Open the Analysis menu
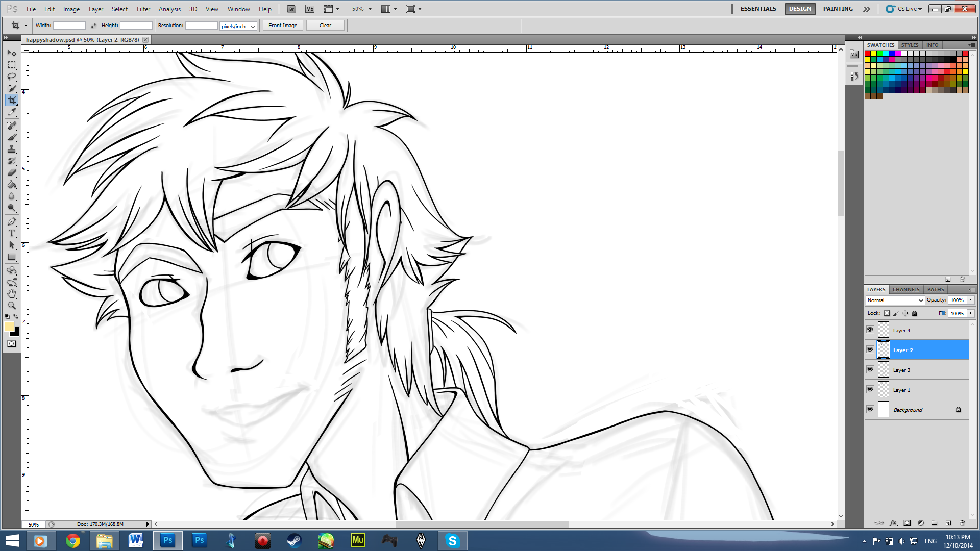This screenshot has width=980, height=551. pos(169,9)
